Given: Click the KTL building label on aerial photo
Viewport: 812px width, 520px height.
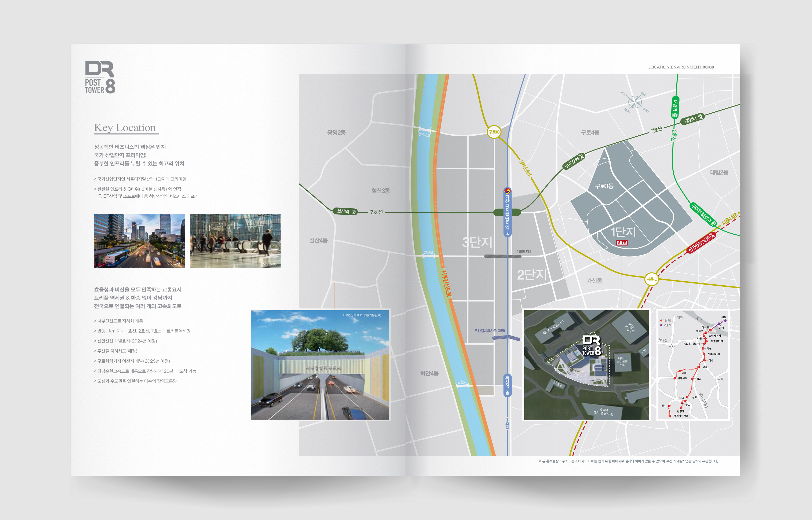Looking at the screenshot, I should (x=644, y=351).
